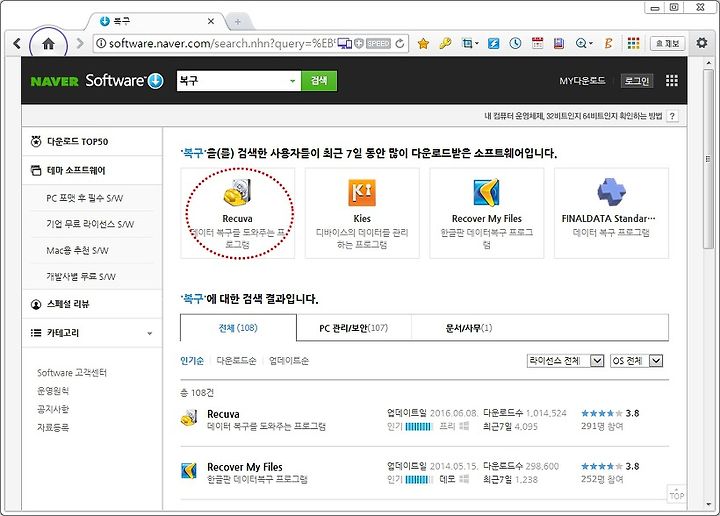This screenshot has width=720, height=516.
Task: Click the 복구 browser tab
Action: pos(156,21)
